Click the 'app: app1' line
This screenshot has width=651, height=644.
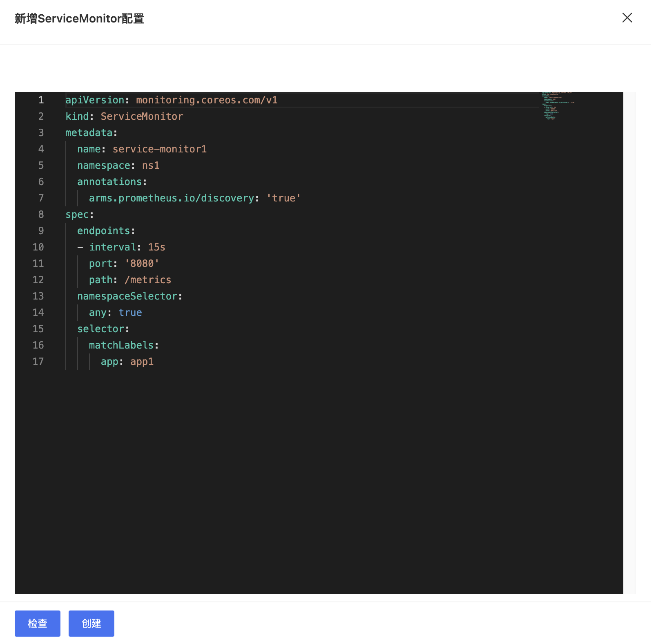point(127,362)
